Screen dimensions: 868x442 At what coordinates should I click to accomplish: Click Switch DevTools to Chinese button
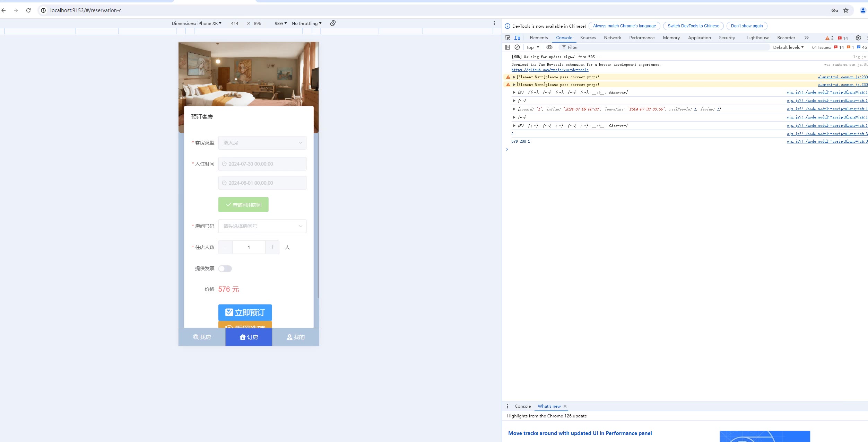point(693,26)
